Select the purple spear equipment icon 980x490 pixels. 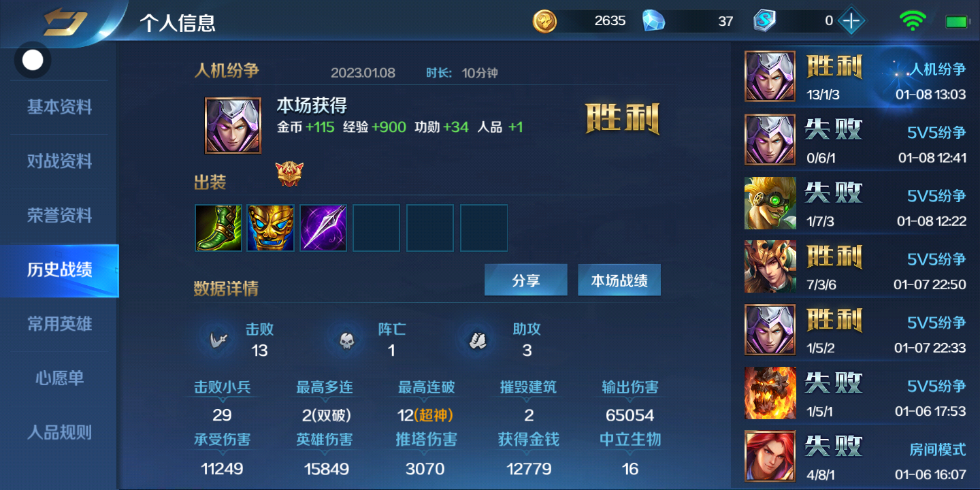[x=323, y=228]
